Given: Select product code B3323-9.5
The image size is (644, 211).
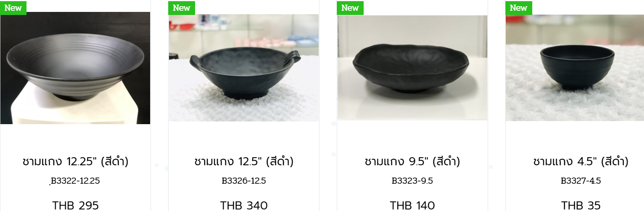Looking at the screenshot, I should click(412, 181).
